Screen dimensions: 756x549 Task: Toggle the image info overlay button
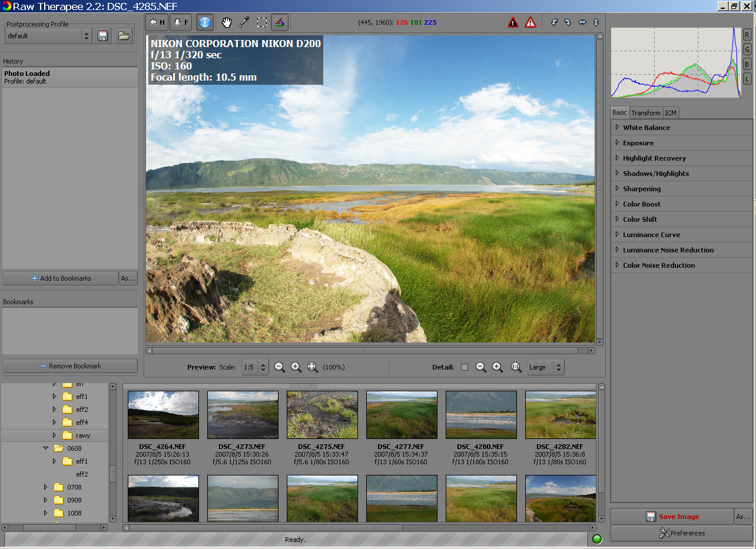[204, 23]
